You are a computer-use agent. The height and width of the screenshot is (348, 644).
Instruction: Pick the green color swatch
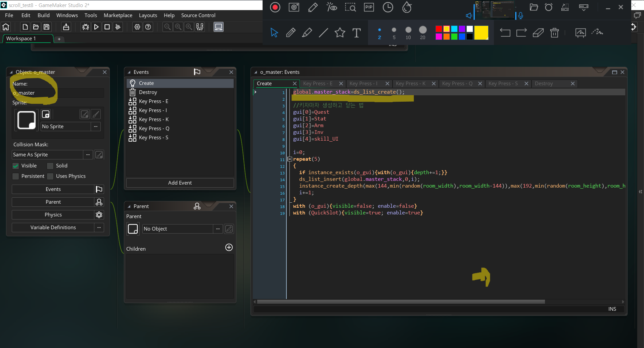tap(454, 37)
